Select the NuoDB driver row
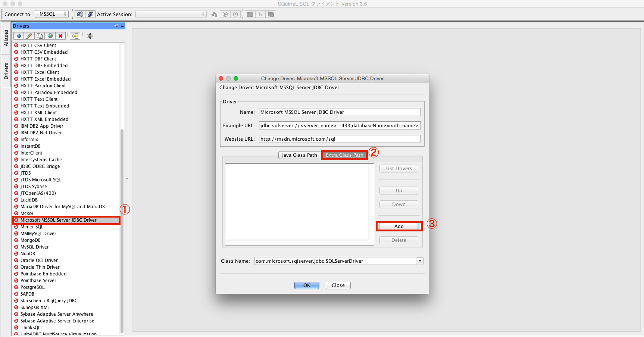The width and height of the screenshot is (644, 337). coord(66,253)
